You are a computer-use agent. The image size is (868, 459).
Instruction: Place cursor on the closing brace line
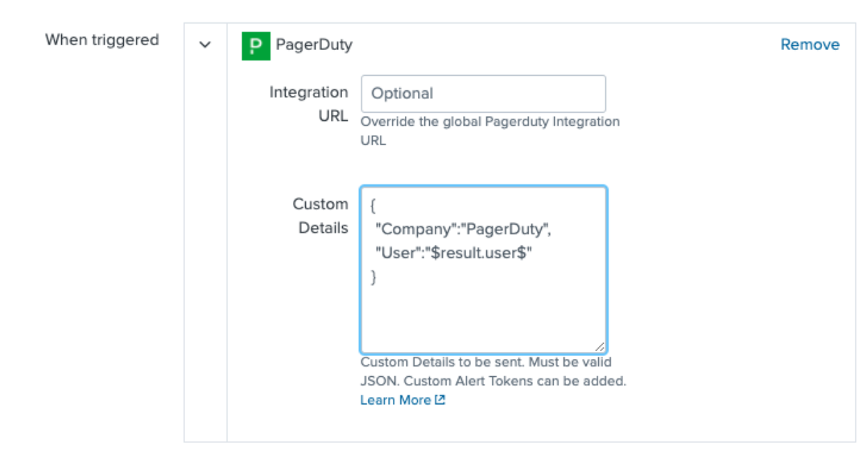coord(374,277)
